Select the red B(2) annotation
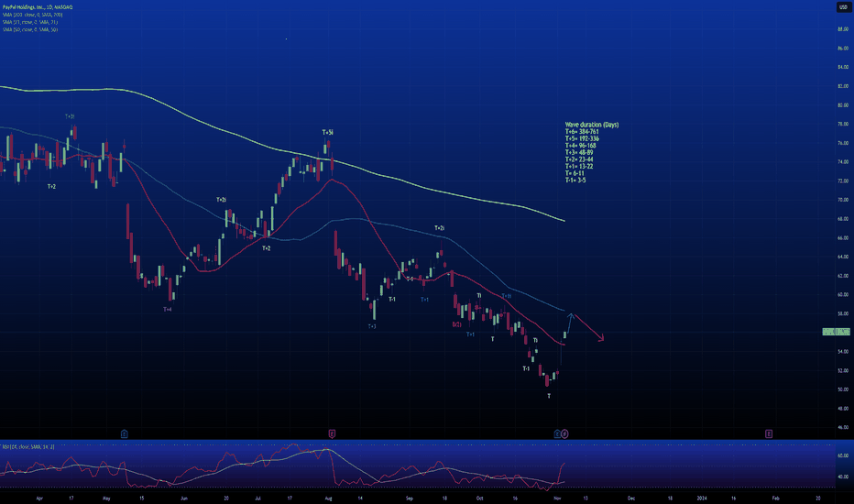Screen dimensions: 854x504 (456, 324)
